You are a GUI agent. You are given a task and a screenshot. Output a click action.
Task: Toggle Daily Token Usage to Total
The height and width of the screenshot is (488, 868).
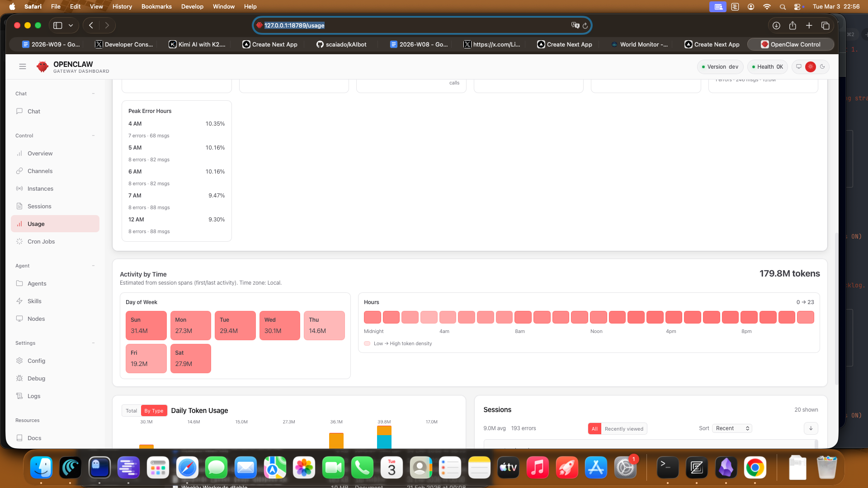pos(131,411)
